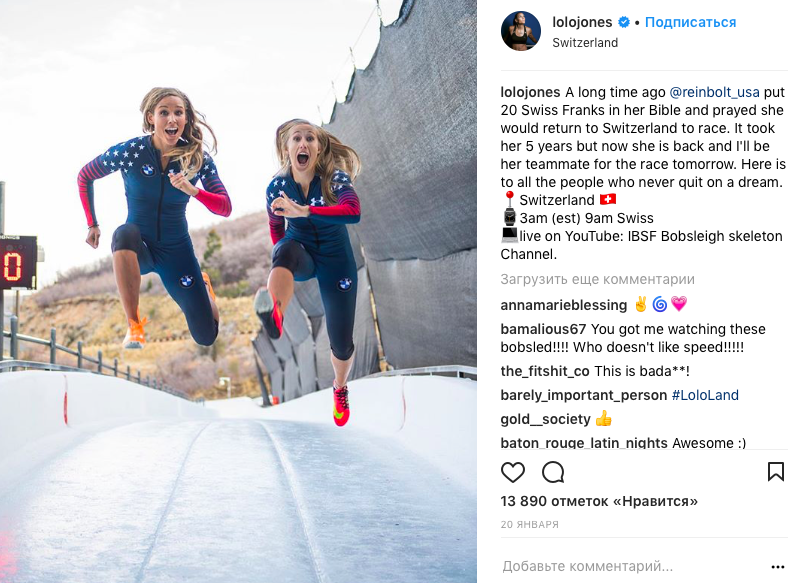Open the #LoloLand hashtag
Screen dimensions: 806x583
[x=705, y=395]
